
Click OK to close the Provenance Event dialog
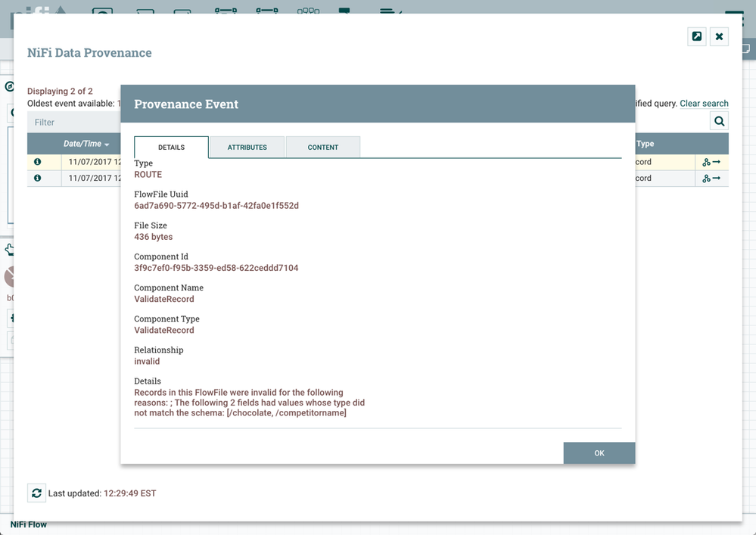[x=599, y=453]
